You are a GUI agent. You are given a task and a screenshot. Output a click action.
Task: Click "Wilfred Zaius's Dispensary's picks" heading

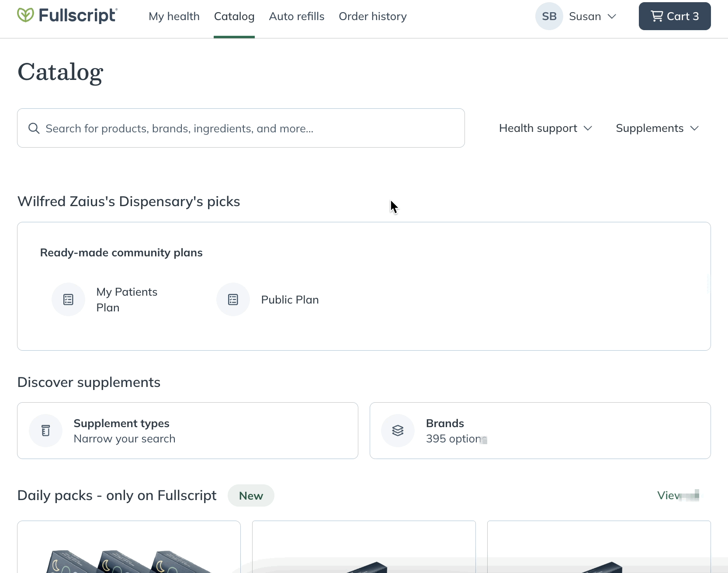point(129,201)
